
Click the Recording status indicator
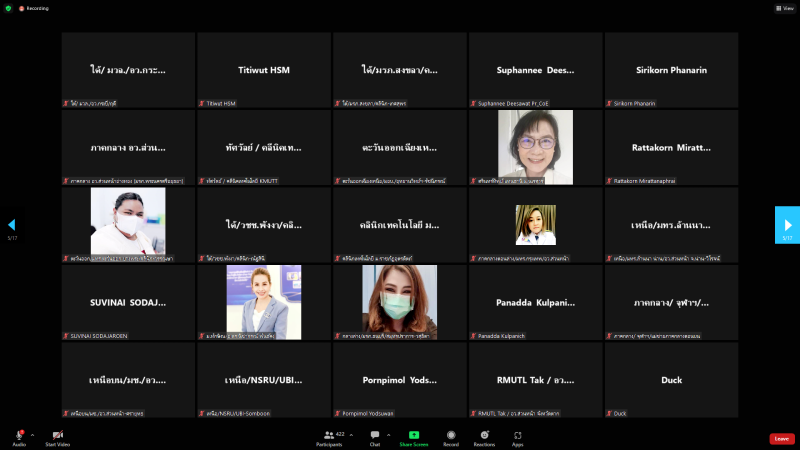pyautogui.click(x=36, y=8)
